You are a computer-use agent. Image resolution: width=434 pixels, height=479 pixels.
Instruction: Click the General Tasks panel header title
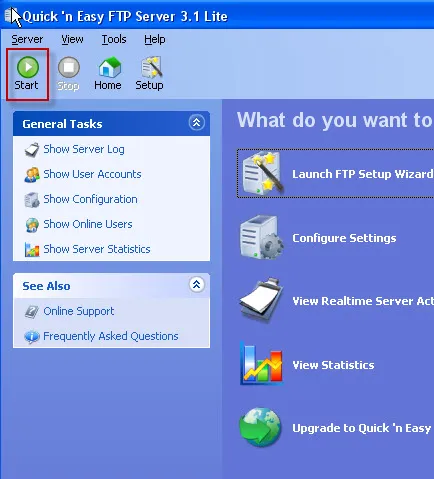pyautogui.click(x=62, y=124)
